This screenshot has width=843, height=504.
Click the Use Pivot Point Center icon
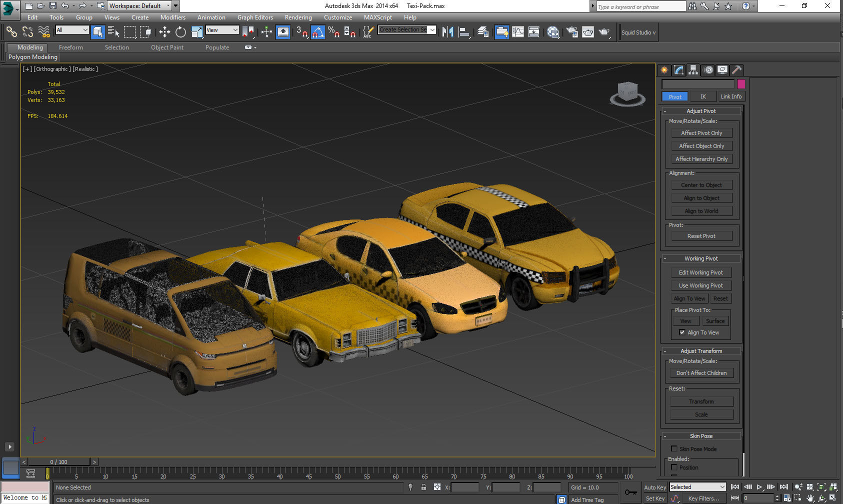pos(248,32)
